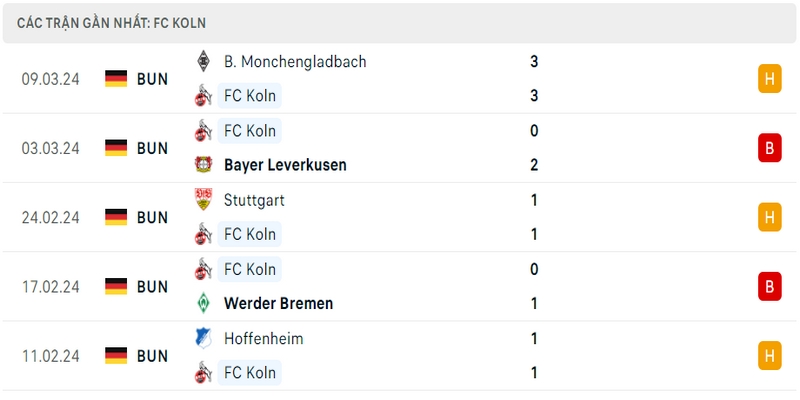Image resolution: width=800 pixels, height=400 pixels.
Task: Click the BUN league label for 17.02.24
Action: point(152,287)
